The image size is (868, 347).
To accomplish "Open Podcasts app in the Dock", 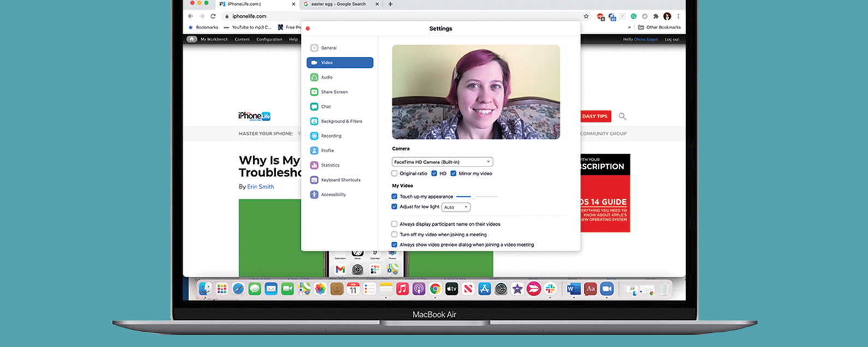I will [419, 289].
